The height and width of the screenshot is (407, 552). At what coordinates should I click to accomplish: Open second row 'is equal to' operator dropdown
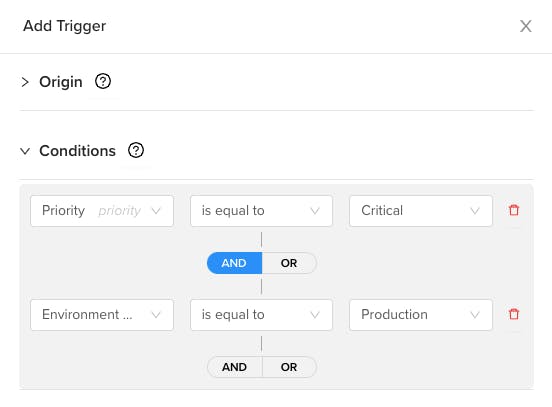(x=261, y=315)
